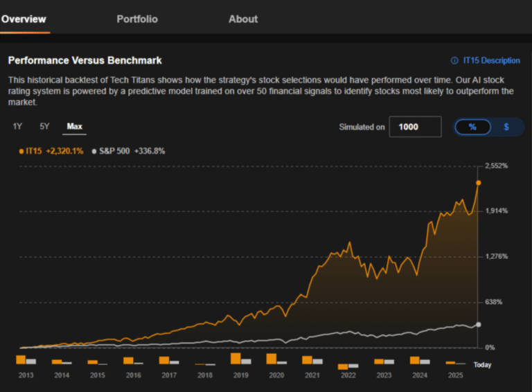
Task: Click the orange IT15 line endpoint marker
Action: pos(478,183)
